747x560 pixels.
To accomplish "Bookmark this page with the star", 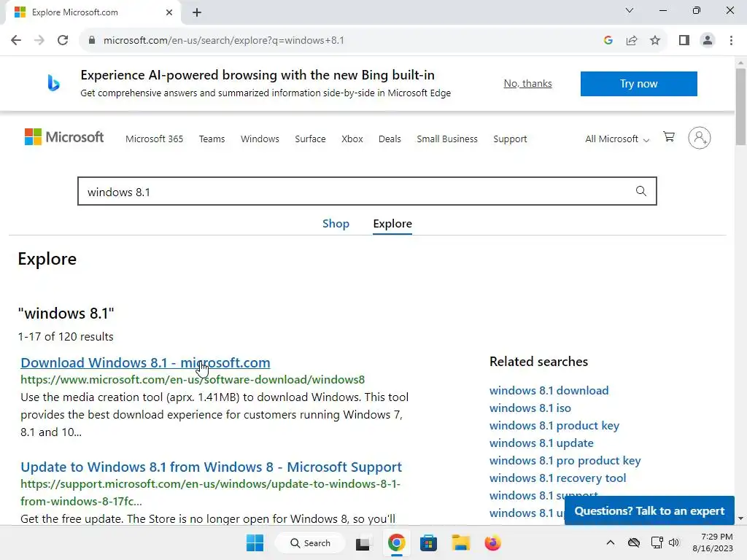I will tap(655, 41).
